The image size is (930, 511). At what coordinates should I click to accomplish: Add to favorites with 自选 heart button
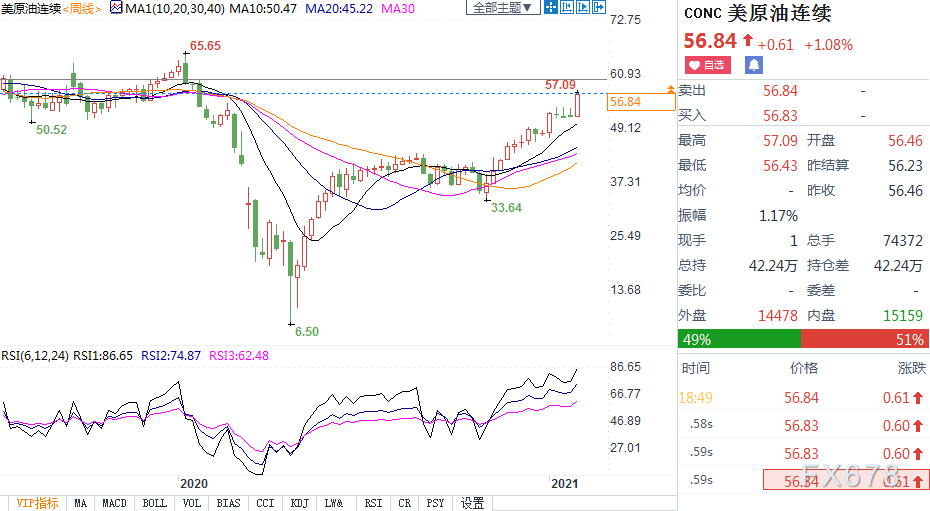click(x=706, y=65)
